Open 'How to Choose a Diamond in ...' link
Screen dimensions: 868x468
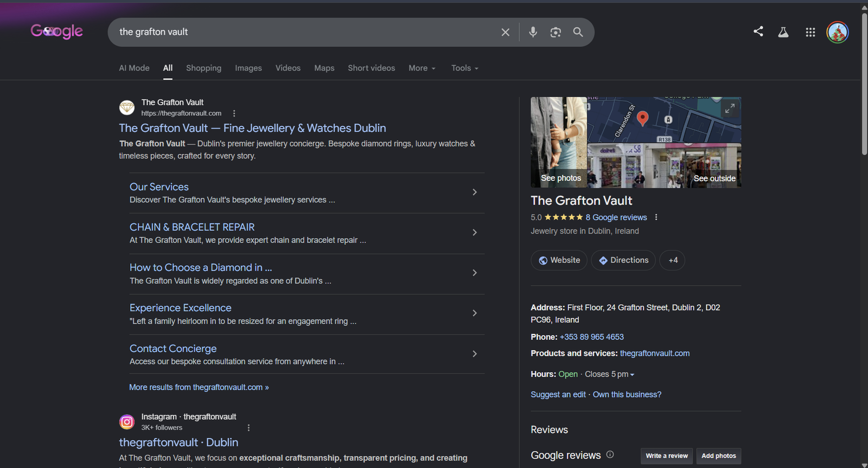(201, 268)
